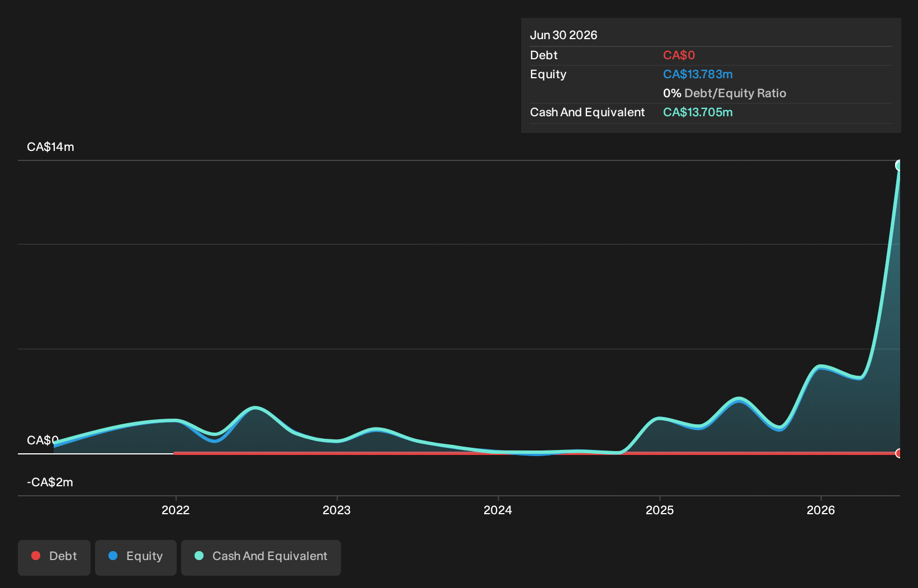This screenshot has height=588, width=918.
Task: Click the 2026 x-axis label
Action: click(x=821, y=510)
